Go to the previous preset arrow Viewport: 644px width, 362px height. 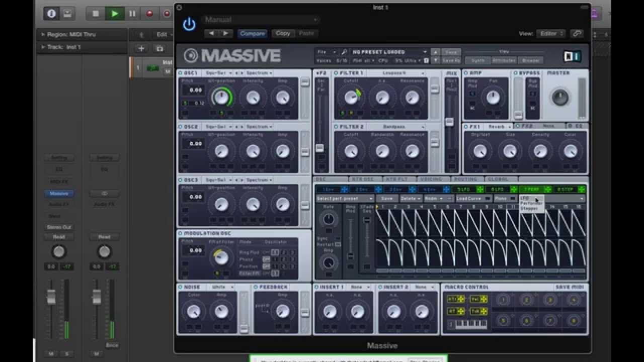coord(212,33)
